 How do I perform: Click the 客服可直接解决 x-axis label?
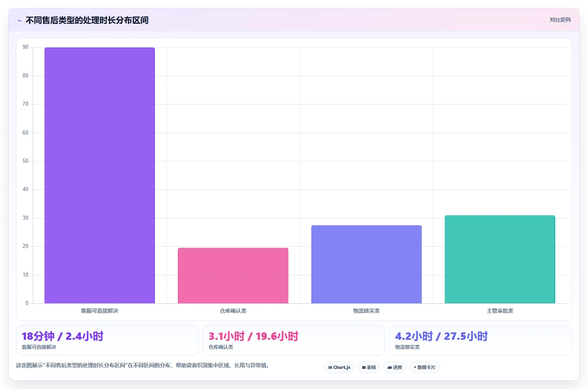point(100,311)
